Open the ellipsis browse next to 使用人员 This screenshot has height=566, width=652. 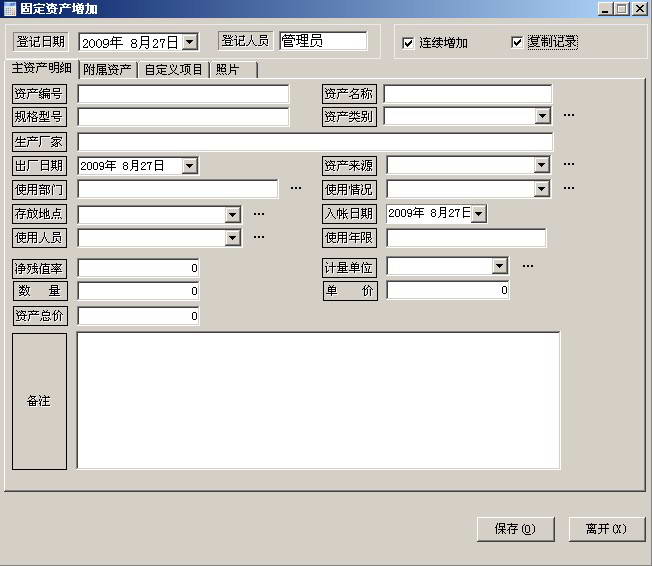[259, 237]
